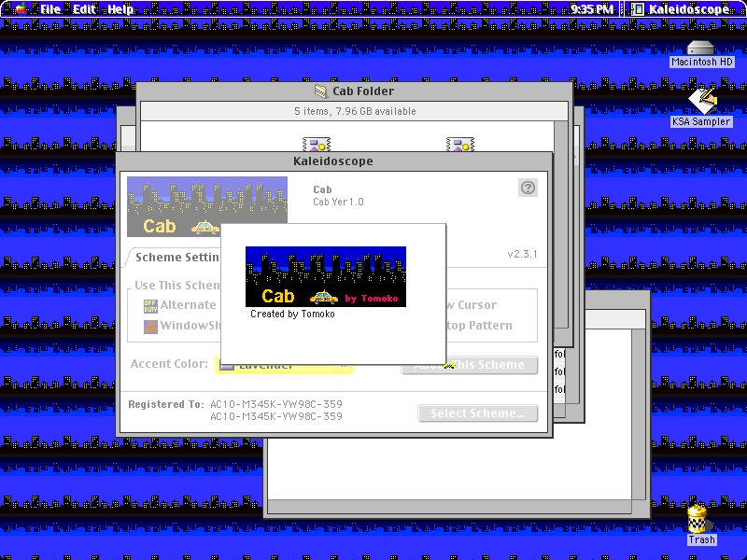Select the left file icon in Cab Folder
Image resolution: width=747 pixels, height=560 pixels.
coord(317,145)
